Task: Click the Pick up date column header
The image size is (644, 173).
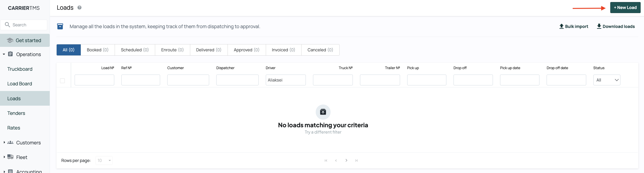Action: pos(510,68)
